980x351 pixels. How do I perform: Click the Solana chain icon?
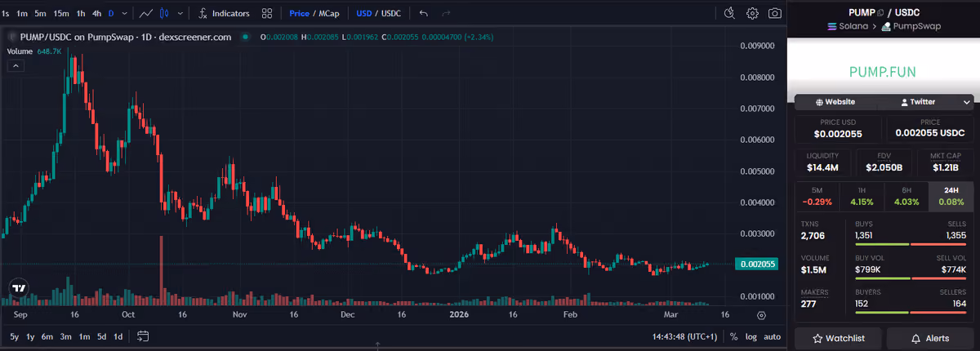[833, 27]
